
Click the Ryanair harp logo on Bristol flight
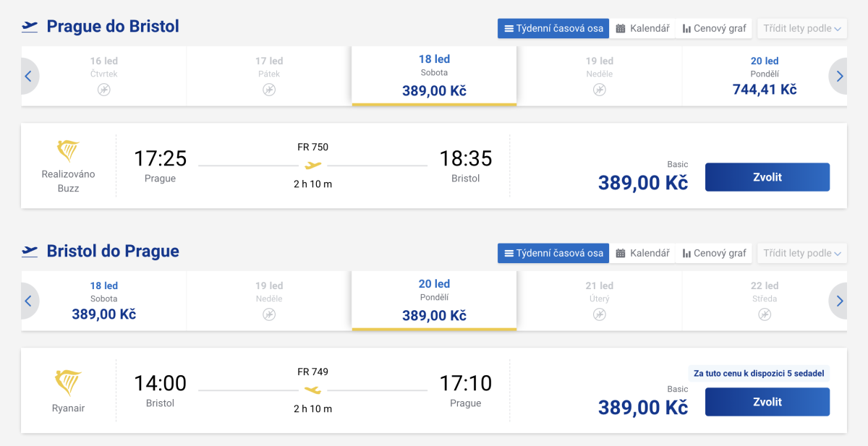[68, 382]
